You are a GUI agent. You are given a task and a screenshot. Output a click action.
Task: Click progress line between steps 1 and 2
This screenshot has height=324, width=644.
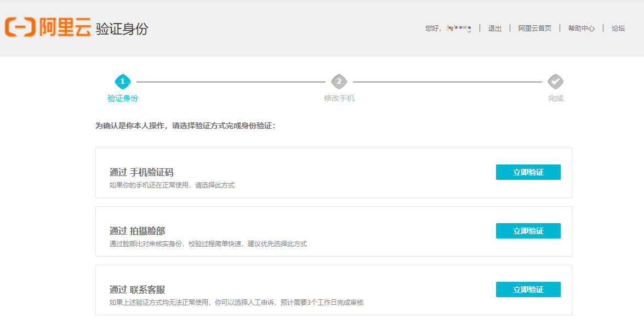coord(230,82)
